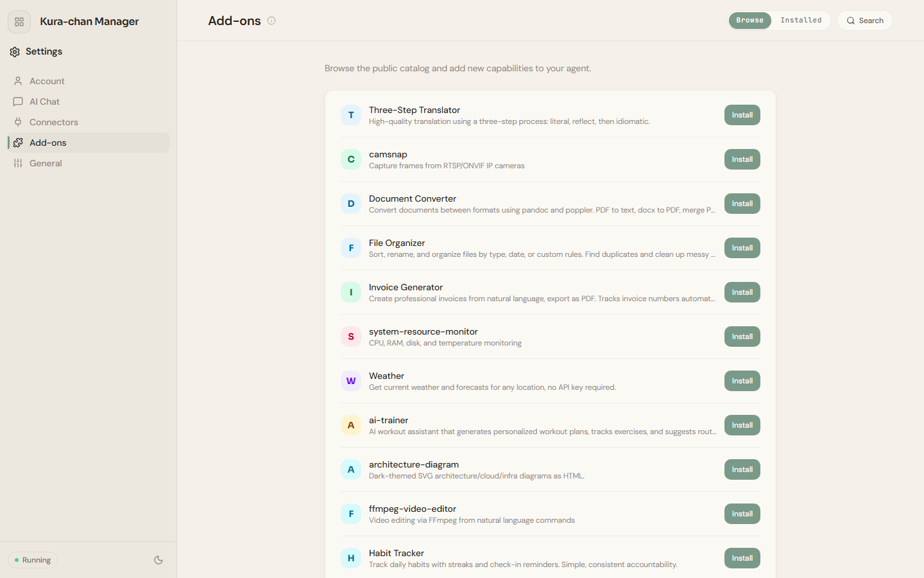The width and height of the screenshot is (924, 578).
Task: Open Account settings
Action: pyautogui.click(x=89, y=81)
